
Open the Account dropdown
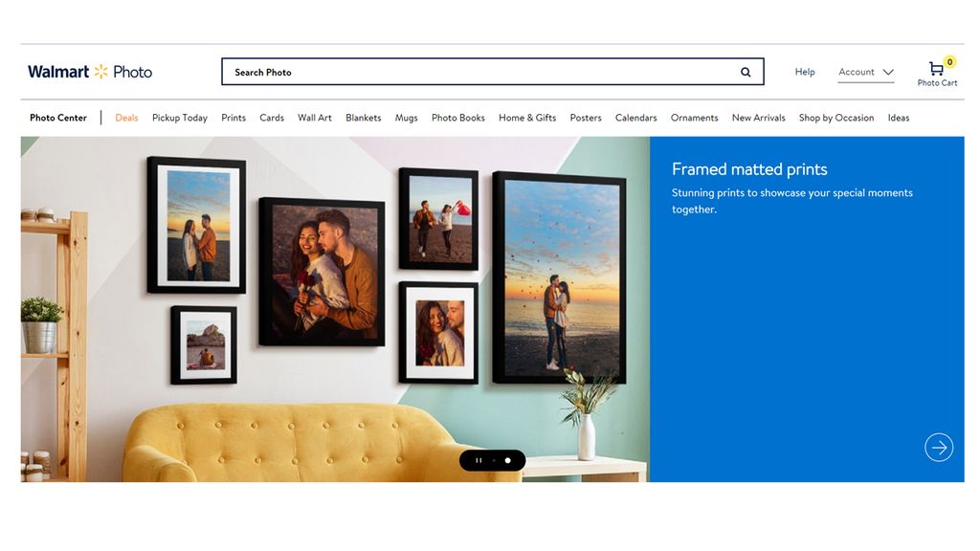tap(857, 72)
